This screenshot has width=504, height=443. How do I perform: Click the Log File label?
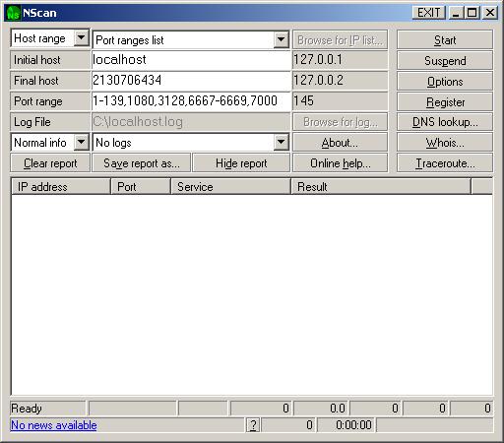pos(32,122)
